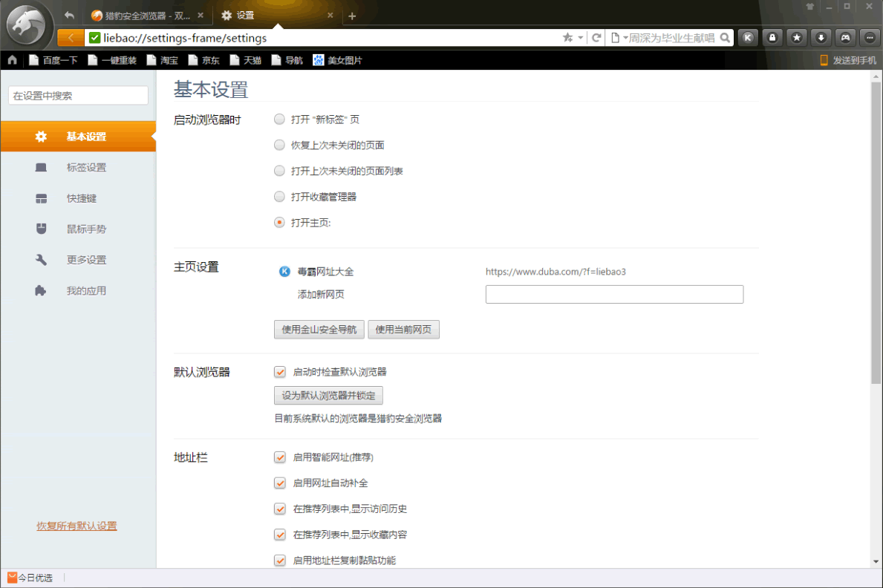This screenshot has height=588, width=883.
Task: Expand the bookmark star dropdown arrow
Action: click(x=580, y=38)
